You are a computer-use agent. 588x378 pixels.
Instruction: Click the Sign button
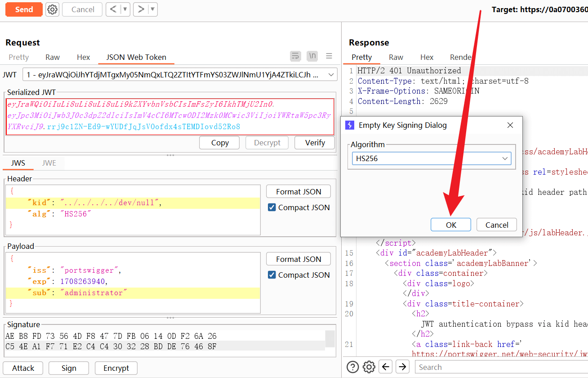click(x=69, y=368)
